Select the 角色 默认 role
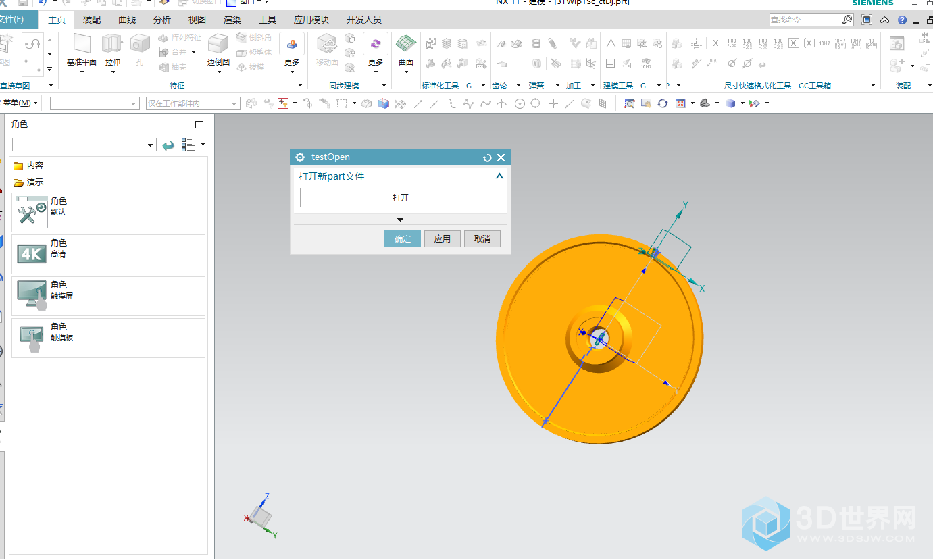Image resolution: width=933 pixels, height=560 pixels. click(108, 212)
